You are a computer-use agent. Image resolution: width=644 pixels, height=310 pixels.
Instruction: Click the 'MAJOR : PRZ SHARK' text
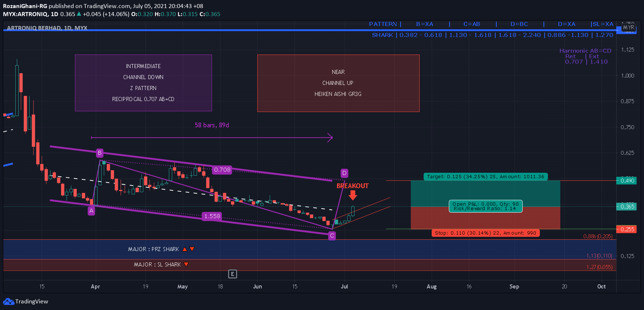154,249
